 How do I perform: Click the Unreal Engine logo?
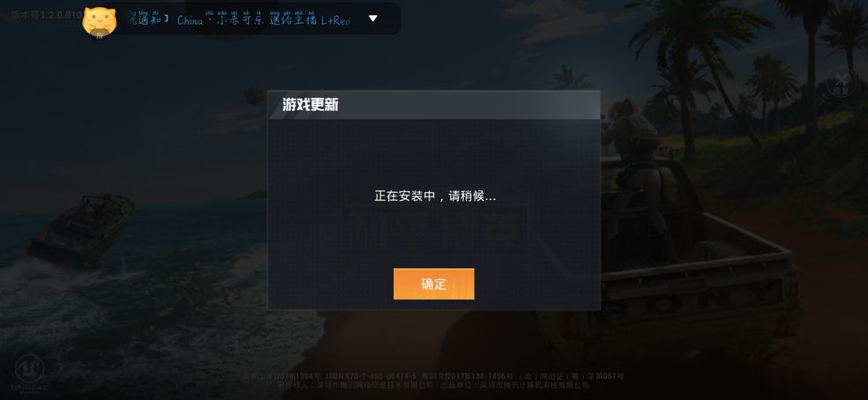tap(30, 374)
